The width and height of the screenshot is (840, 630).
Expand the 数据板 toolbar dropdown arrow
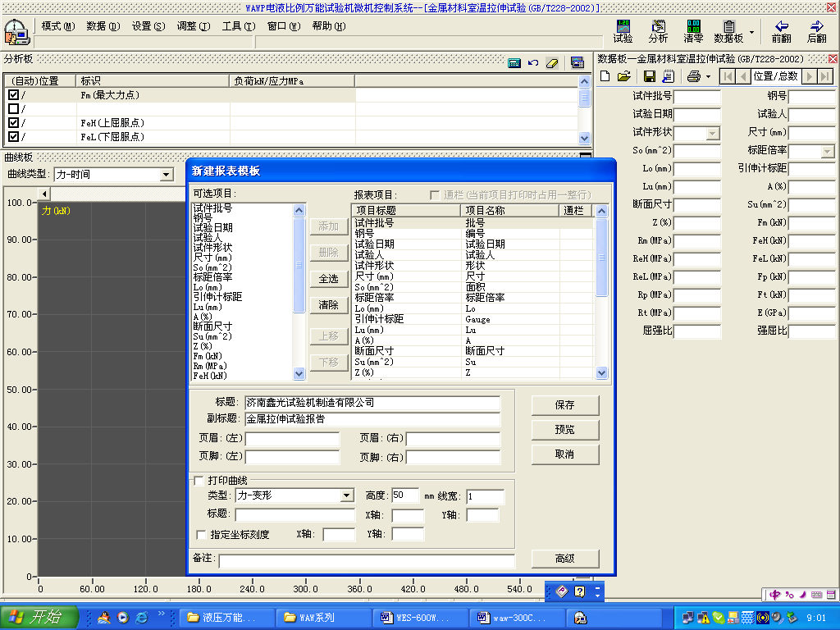click(x=751, y=32)
